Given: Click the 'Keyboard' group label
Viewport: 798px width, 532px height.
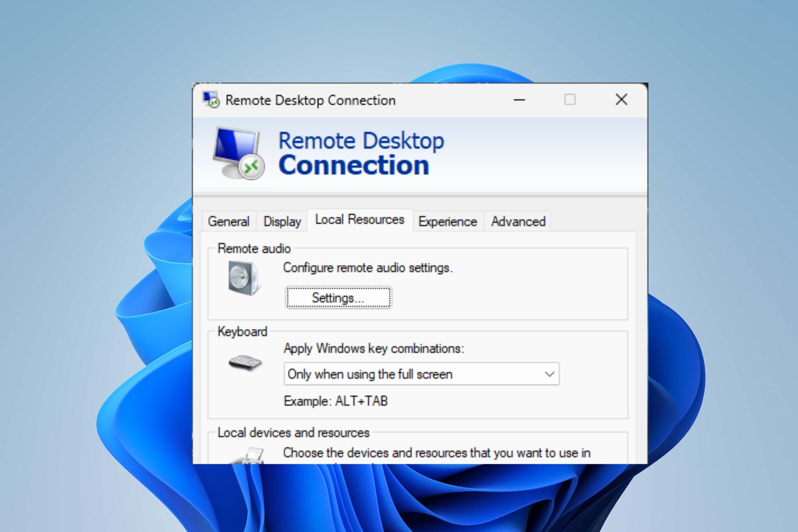Looking at the screenshot, I should tap(242, 332).
